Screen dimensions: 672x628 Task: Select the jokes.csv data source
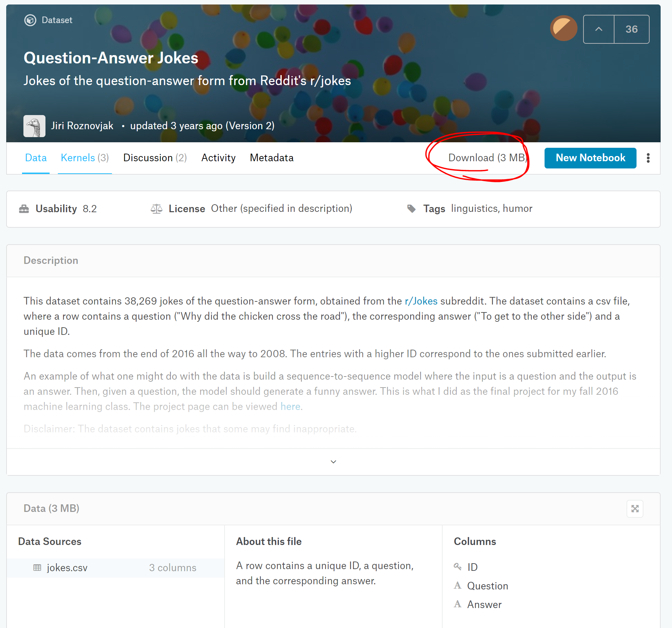click(x=67, y=568)
